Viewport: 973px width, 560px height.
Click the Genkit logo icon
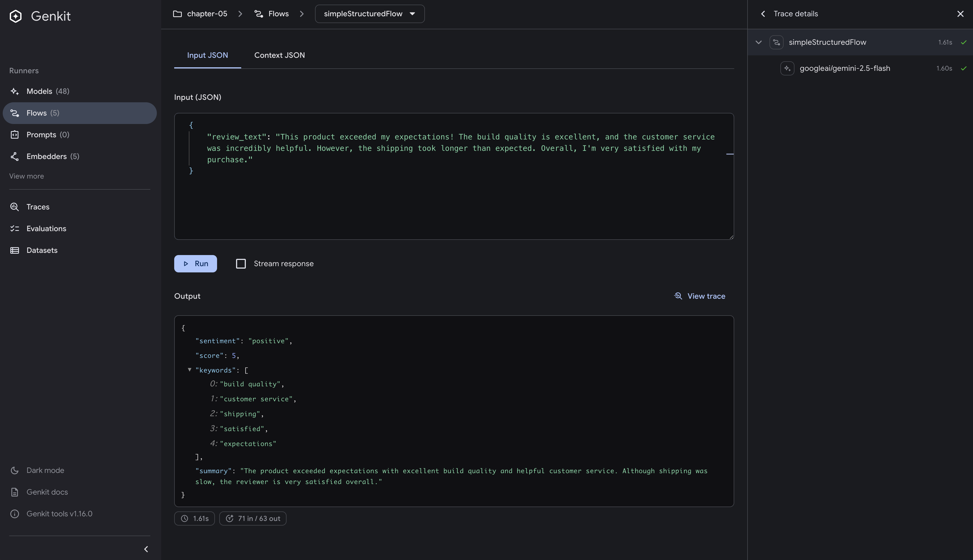(x=16, y=16)
